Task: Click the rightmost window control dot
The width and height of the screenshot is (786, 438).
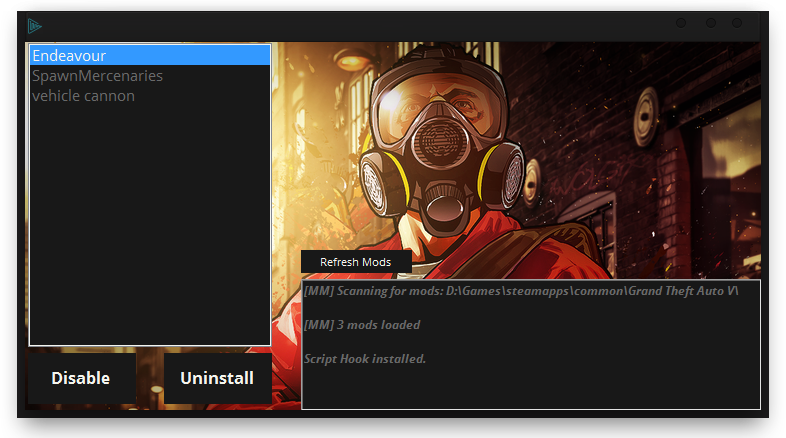Action: pyautogui.click(x=737, y=23)
